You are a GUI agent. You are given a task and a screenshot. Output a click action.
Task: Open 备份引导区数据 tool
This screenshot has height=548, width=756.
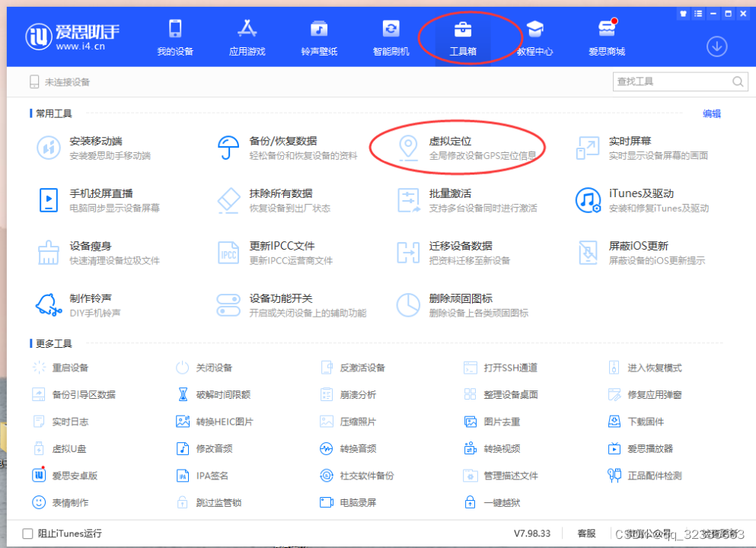(x=74, y=395)
